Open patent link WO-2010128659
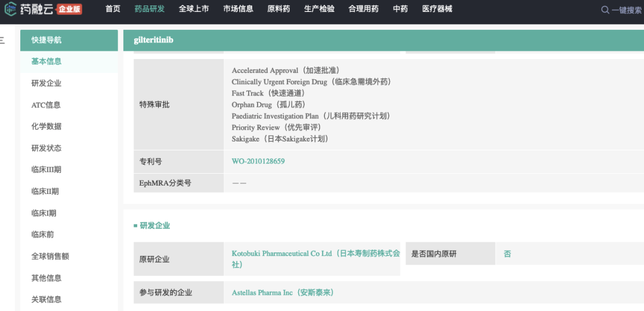The image size is (644, 311). (x=258, y=161)
